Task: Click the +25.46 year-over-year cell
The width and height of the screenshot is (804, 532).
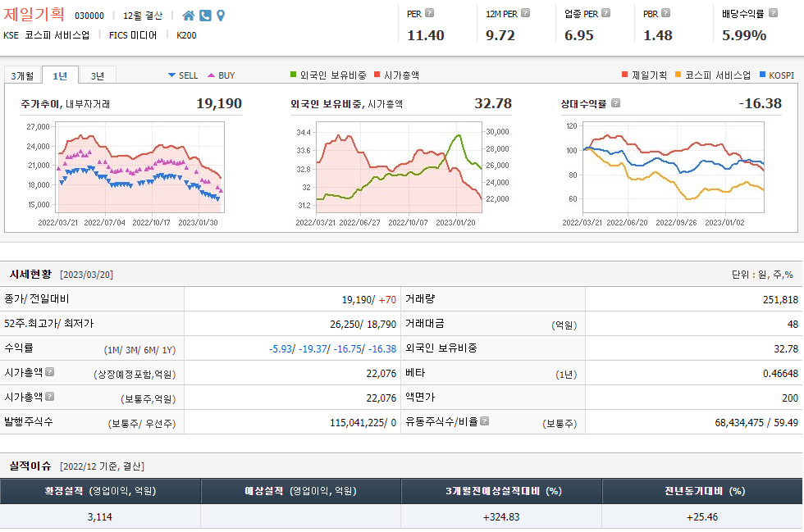Action: click(x=702, y=516)
